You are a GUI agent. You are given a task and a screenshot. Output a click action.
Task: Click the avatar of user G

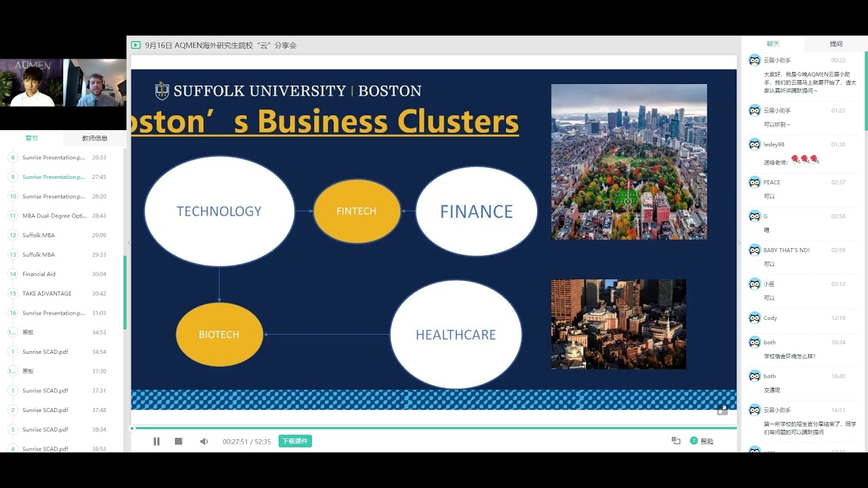pos(754,216)
